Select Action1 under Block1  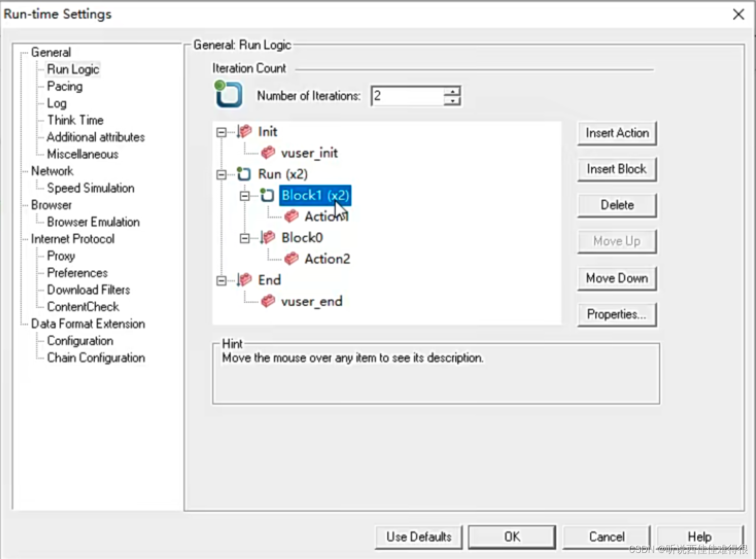click(327, 216)
